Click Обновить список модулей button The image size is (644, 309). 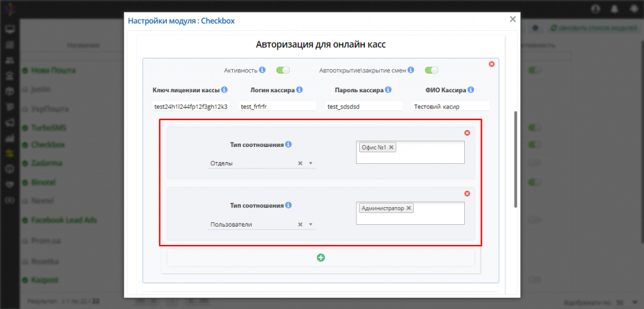click(x=594, y=28)
